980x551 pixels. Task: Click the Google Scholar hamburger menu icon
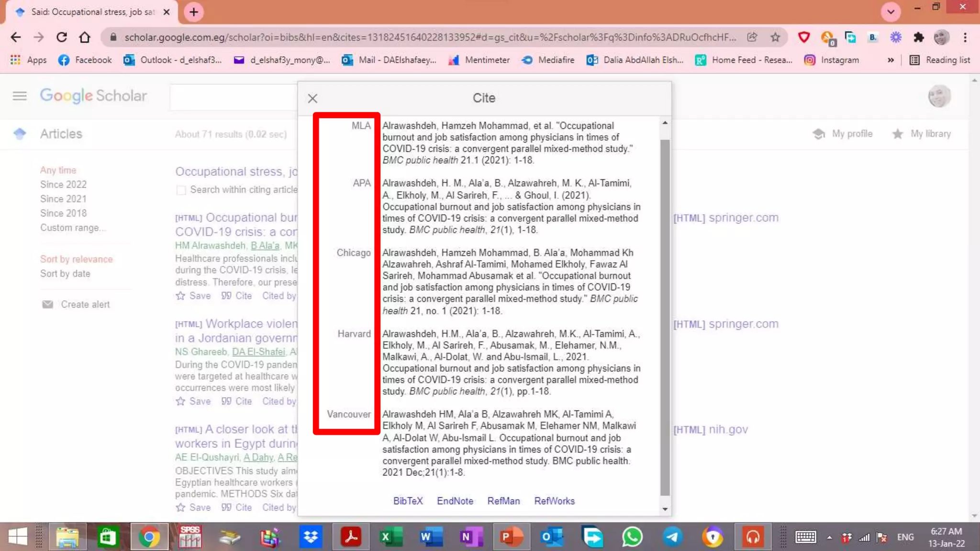(20, 96)
